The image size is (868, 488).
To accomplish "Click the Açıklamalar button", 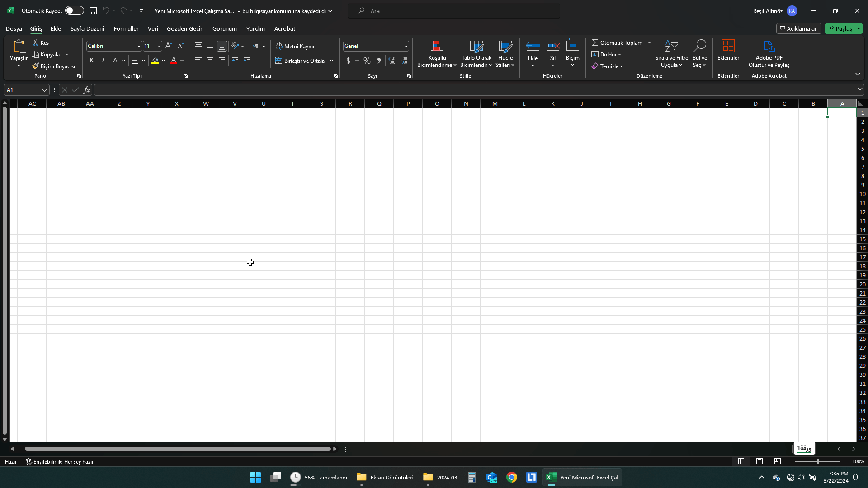I will point(798,28).
